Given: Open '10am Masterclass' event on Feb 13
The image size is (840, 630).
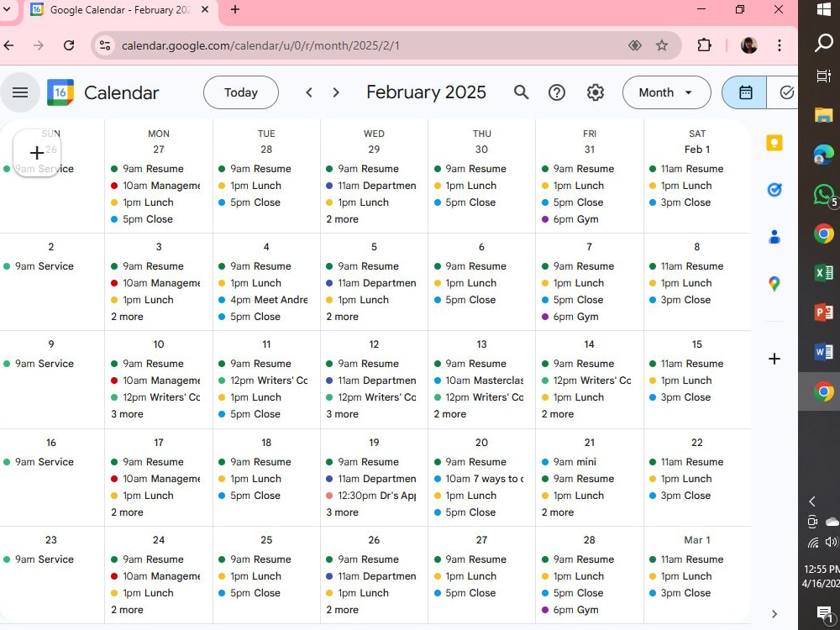Looking at the screenshot, I should pos(479,381).
